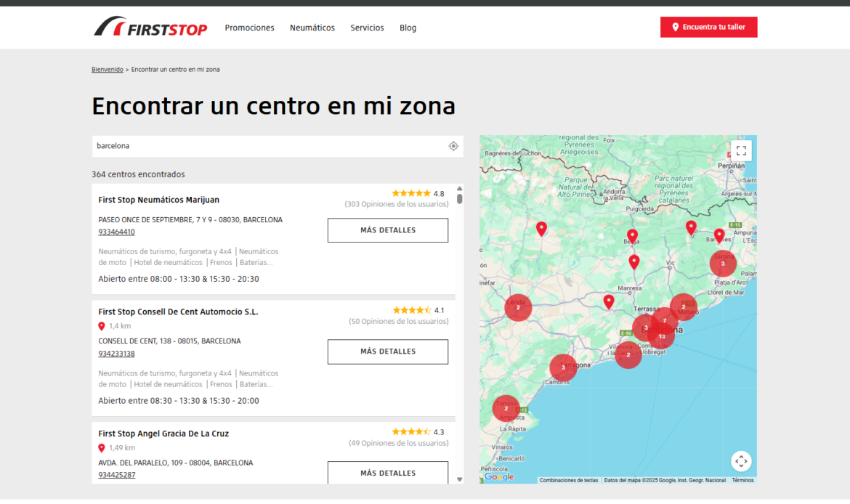Open the 7-center cluster near Barcelona
Viewport: 850px width, 504px height.
point(665,320)
